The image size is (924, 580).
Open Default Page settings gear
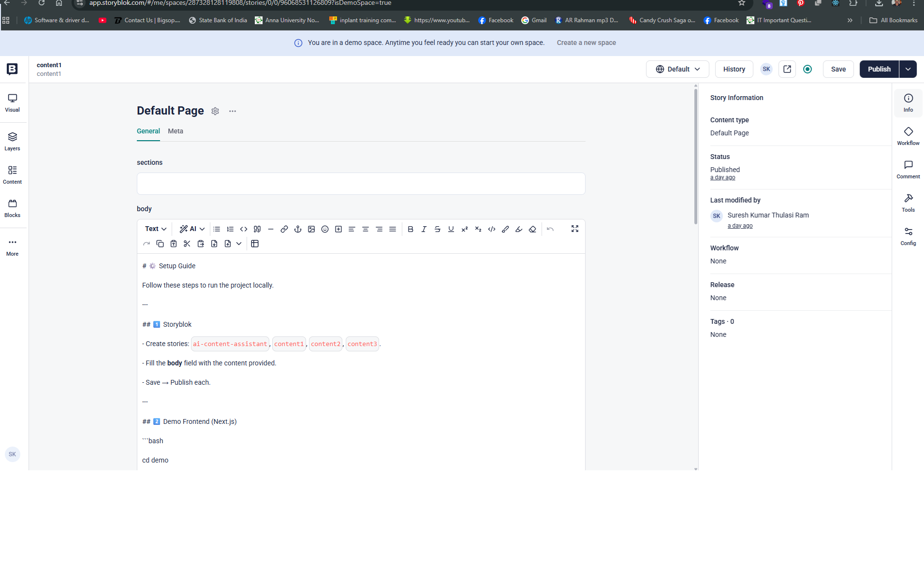pyautogui.click(x=215, y=111)
